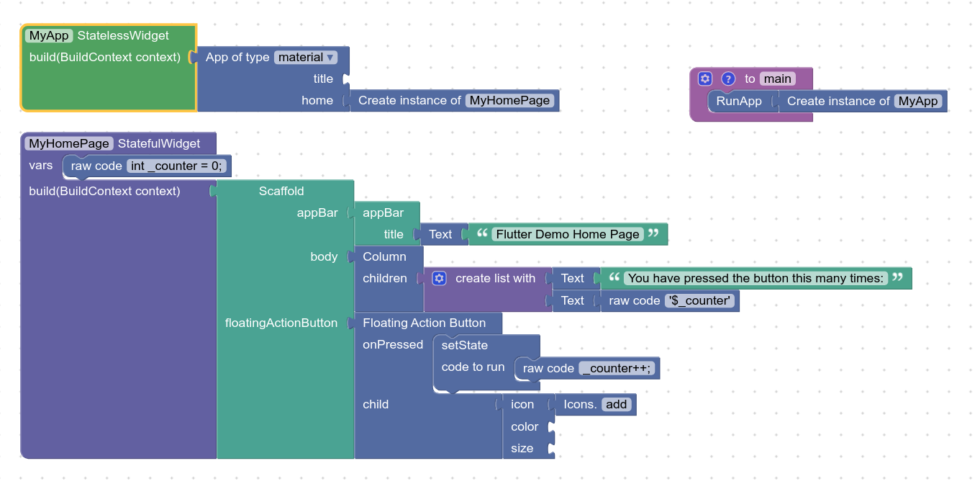The image size is (980, 484).
Task: Select the appBar block inside Scaffold
Action: click(x=384, y=212)
